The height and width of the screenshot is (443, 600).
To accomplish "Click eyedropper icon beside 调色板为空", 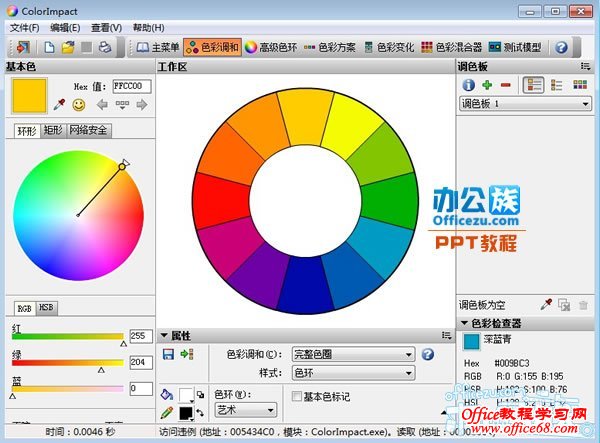I will click(x=546, y=305).
